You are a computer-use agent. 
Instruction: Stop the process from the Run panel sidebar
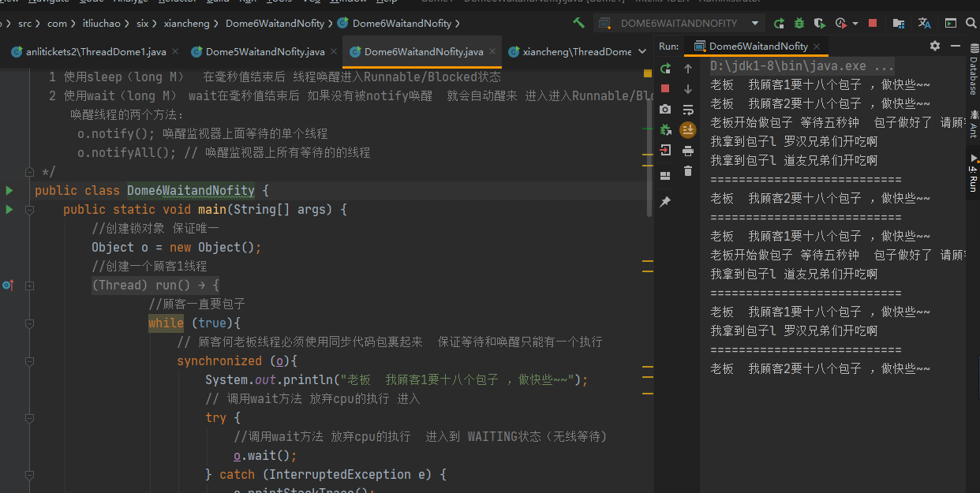tap(665, 88)
